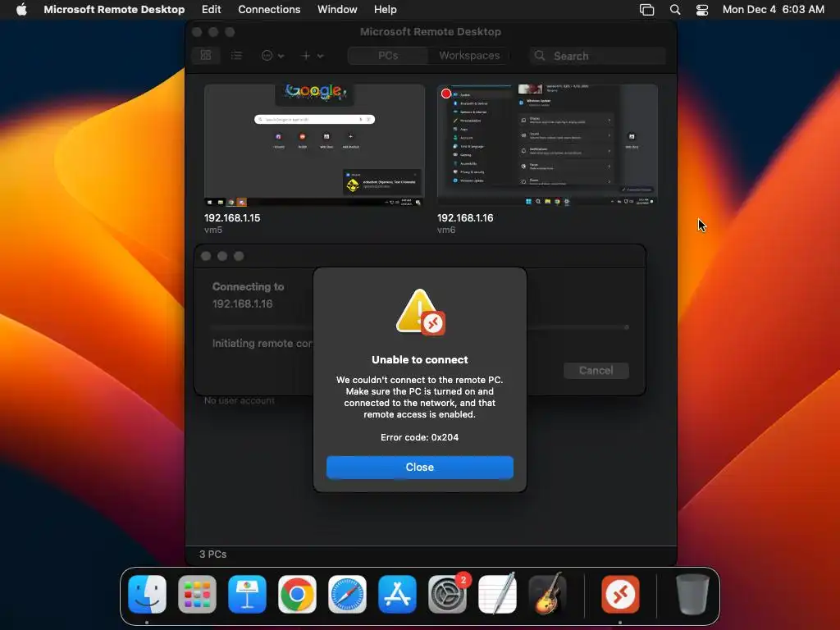The width and height of the screenshot is (840, 630).
Task: Click the warning icon in error dialog
Action: [x=420, y=312]
